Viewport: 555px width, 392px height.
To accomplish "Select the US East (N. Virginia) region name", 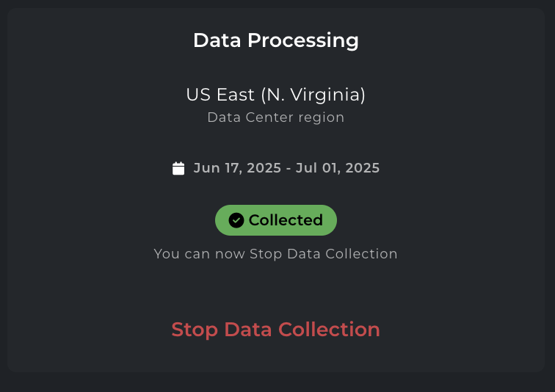I will [x=276, y=95].
